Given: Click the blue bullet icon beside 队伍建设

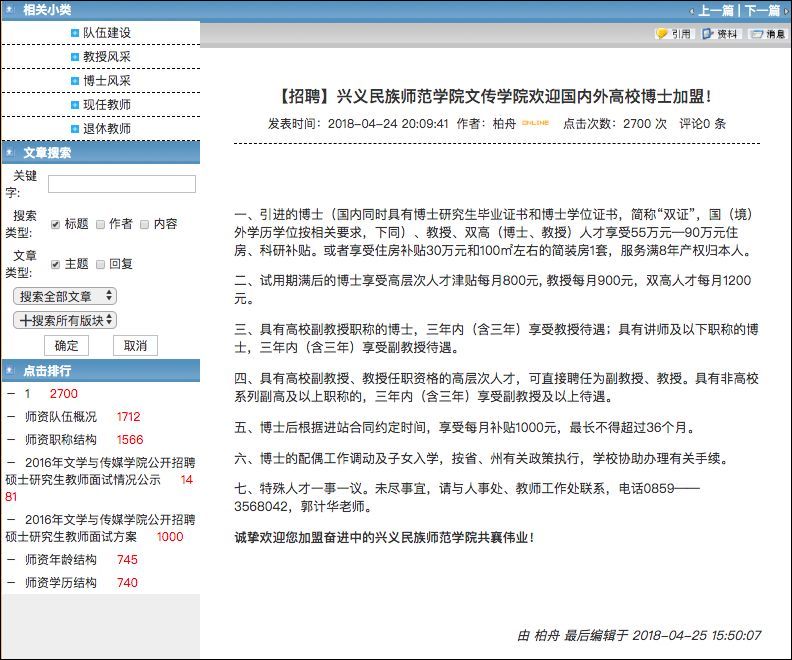Looking at the screenshot, I should (x=75, y=33).
